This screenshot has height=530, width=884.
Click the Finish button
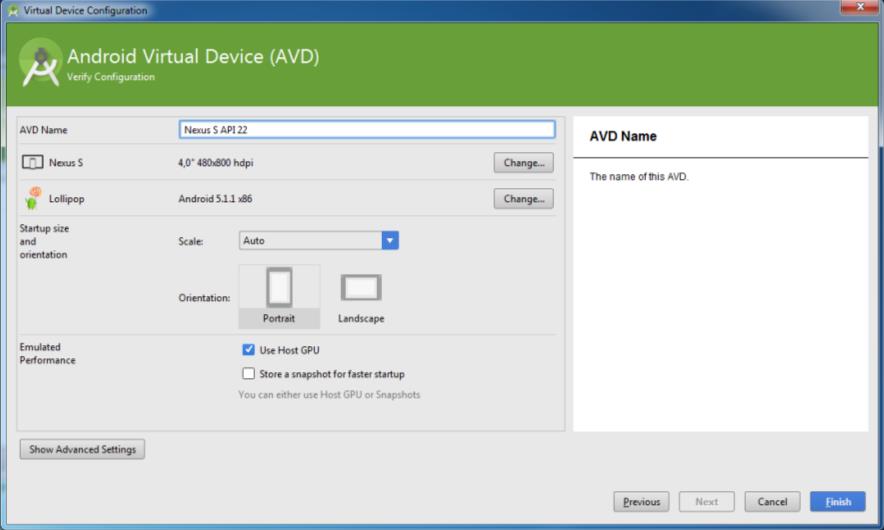(x=837, y=501)
